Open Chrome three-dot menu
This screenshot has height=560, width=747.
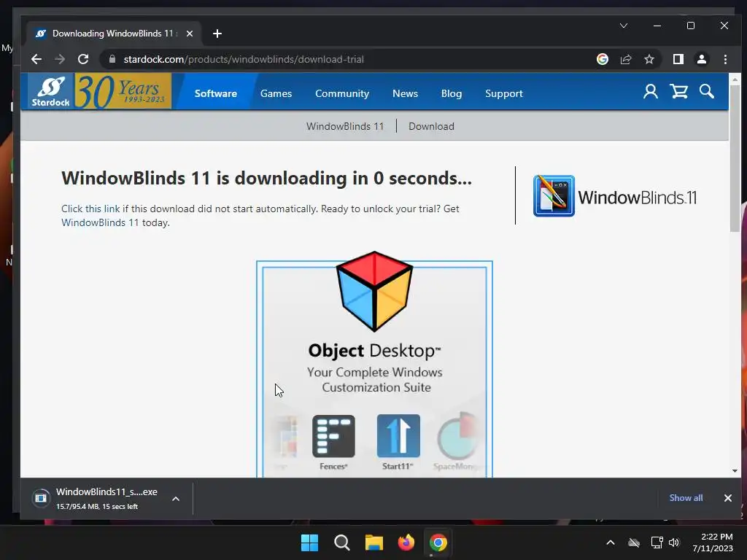coord(725,59)
